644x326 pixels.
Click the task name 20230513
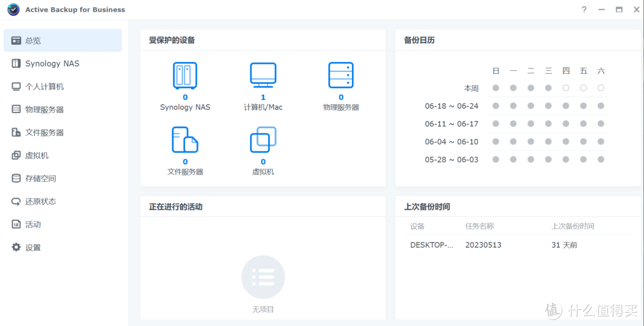[x=484, y=245]
